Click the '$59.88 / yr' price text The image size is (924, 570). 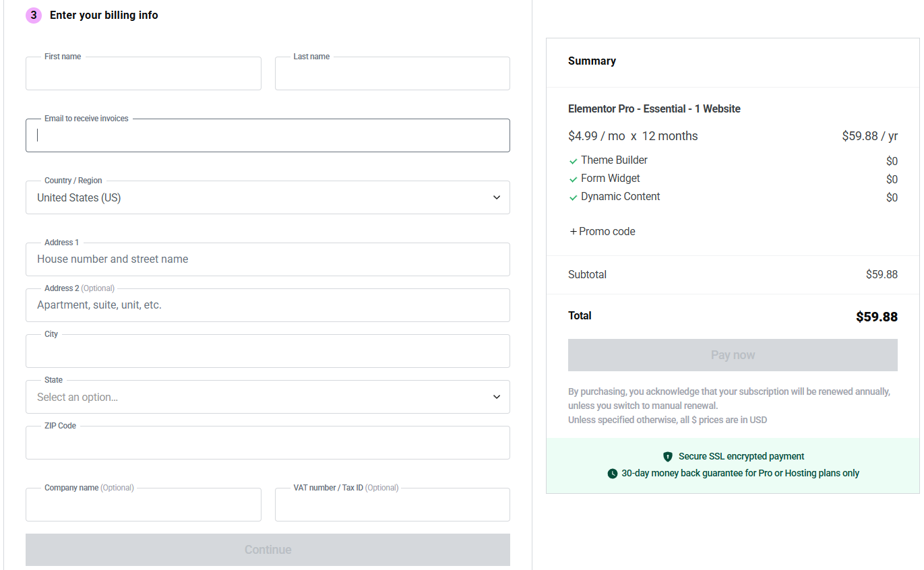(870, 136)
